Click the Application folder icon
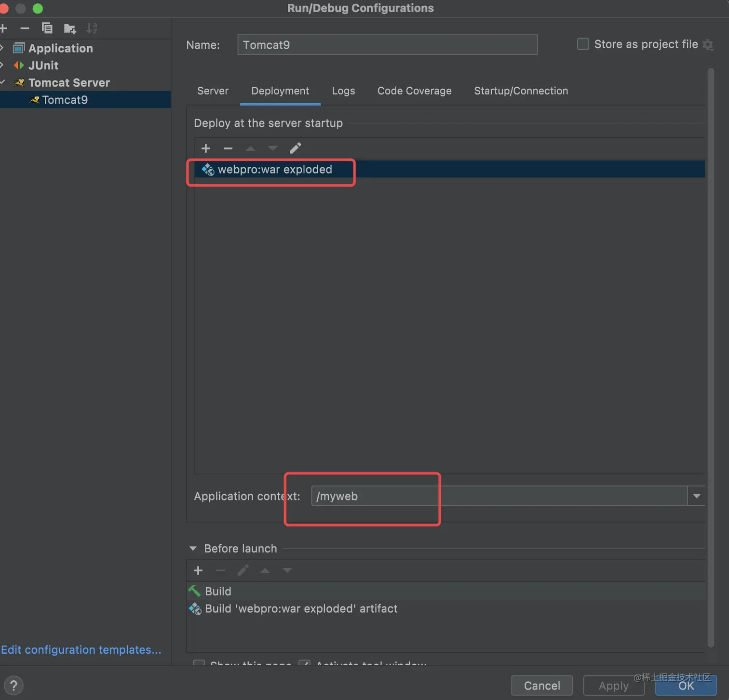The height and width of the screenshot is (700, 729). (19, 48)
